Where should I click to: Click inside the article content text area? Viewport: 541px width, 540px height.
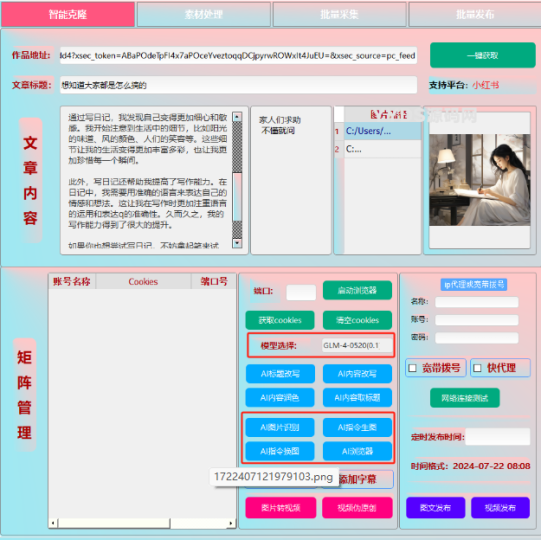tap(147, 180)
